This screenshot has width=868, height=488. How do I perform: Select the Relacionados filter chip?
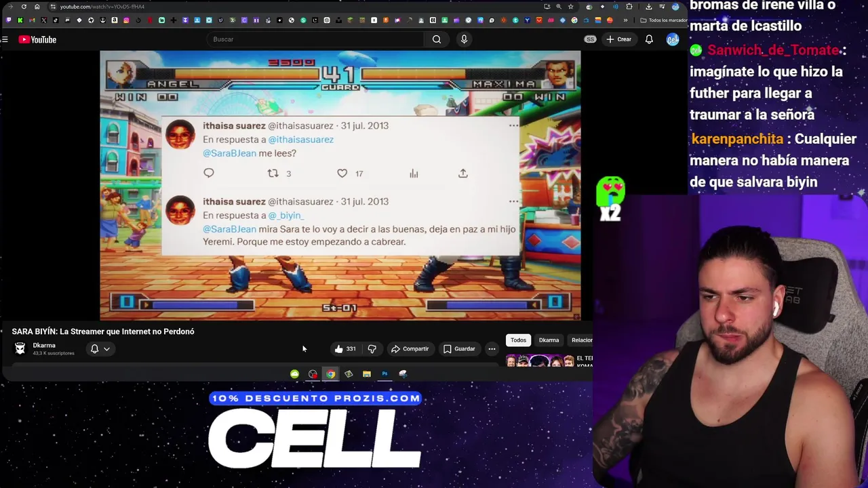581,340
